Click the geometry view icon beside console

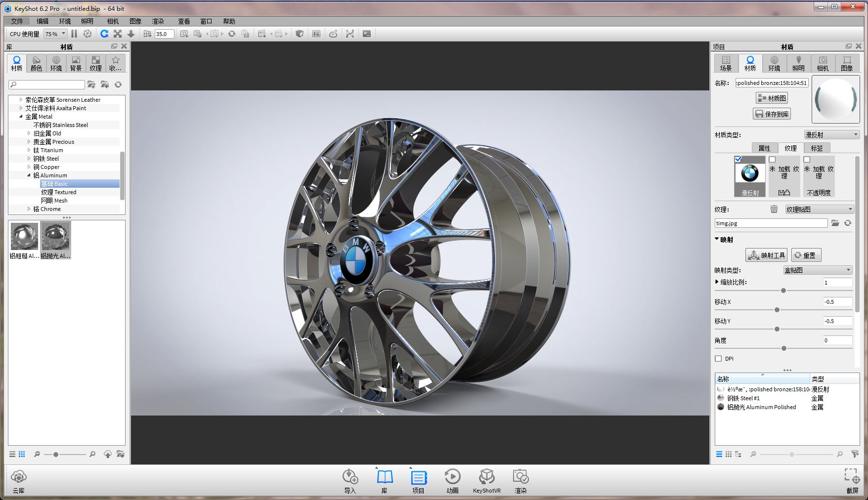350,34
